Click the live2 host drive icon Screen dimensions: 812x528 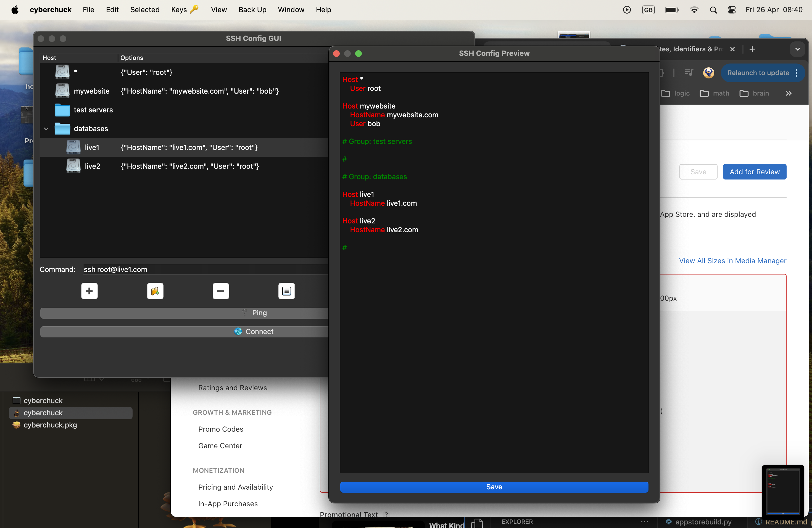coord(73,166)
